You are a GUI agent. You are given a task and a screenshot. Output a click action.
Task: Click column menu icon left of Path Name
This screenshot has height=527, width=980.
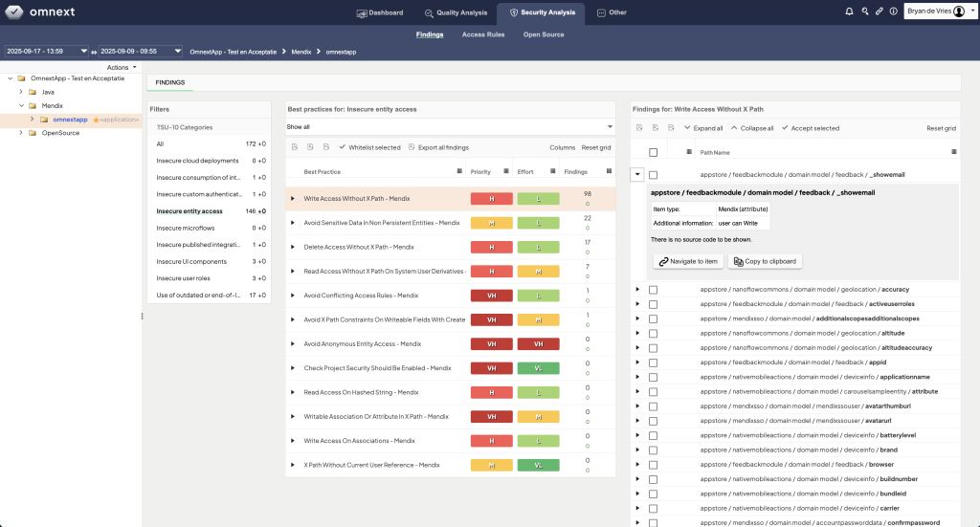[689, 152]
